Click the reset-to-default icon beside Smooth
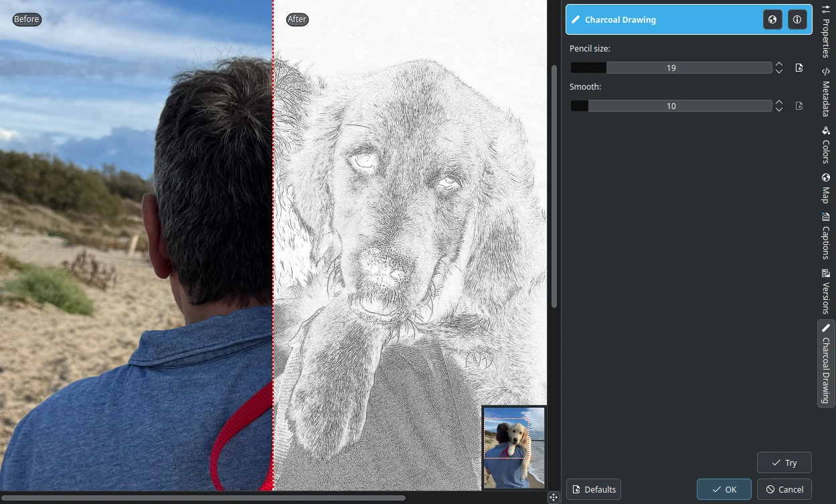The image size is (836, 504). click(x=799, y=106)
